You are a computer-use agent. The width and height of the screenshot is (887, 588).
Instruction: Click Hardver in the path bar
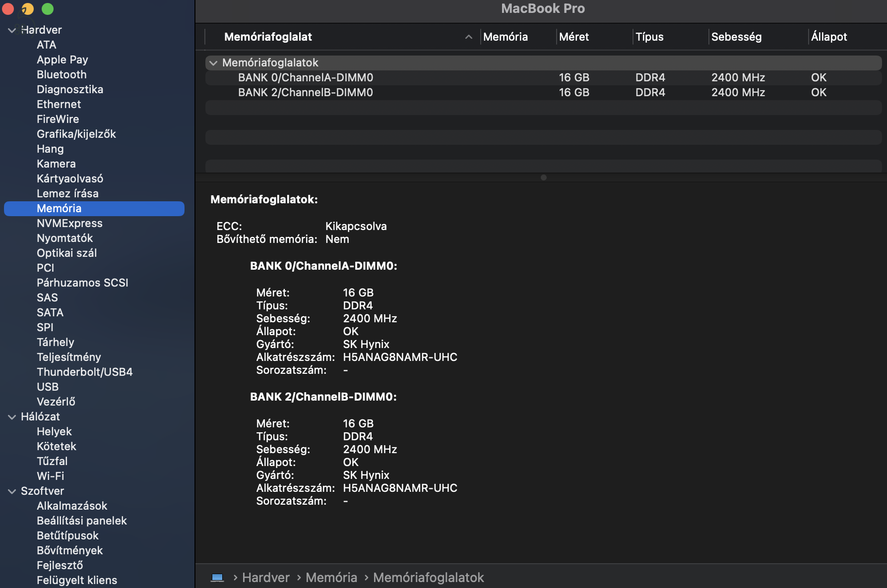tap(266, 578)
